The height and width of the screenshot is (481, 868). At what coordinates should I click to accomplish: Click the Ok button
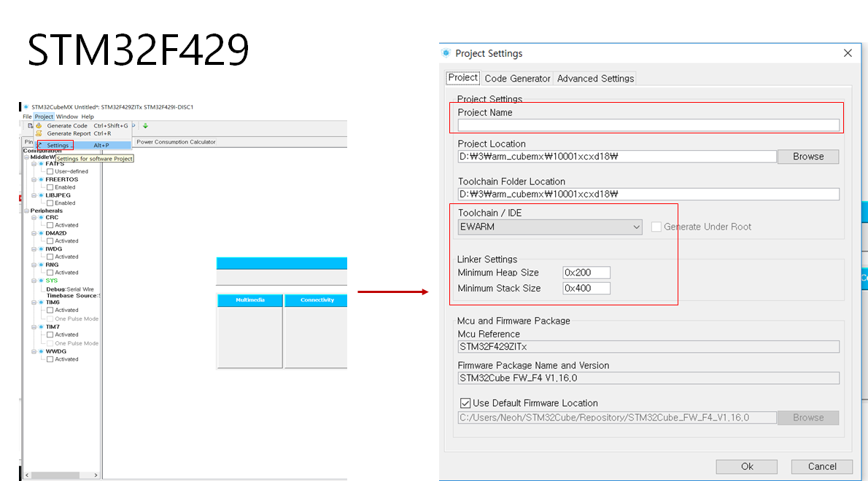[747, 466]
